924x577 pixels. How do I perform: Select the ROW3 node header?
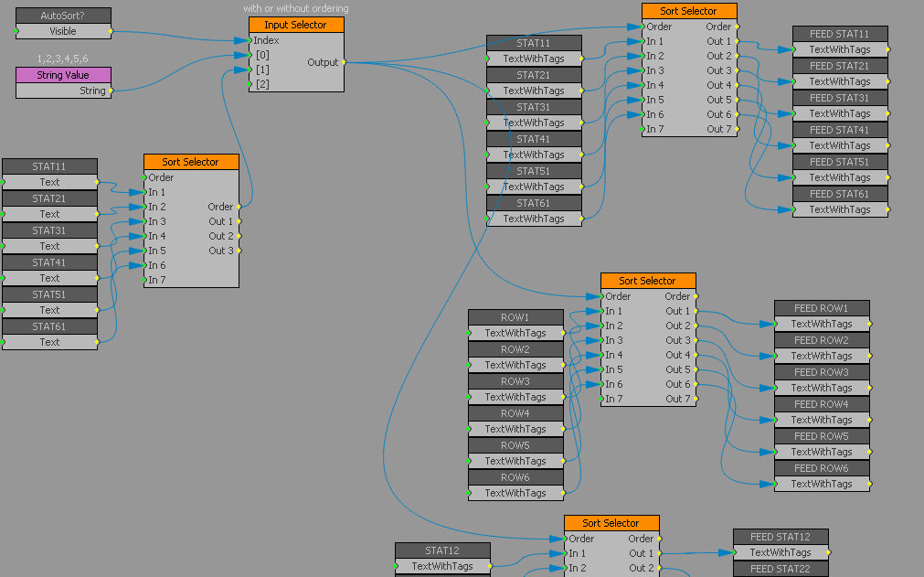coord(515,380)
